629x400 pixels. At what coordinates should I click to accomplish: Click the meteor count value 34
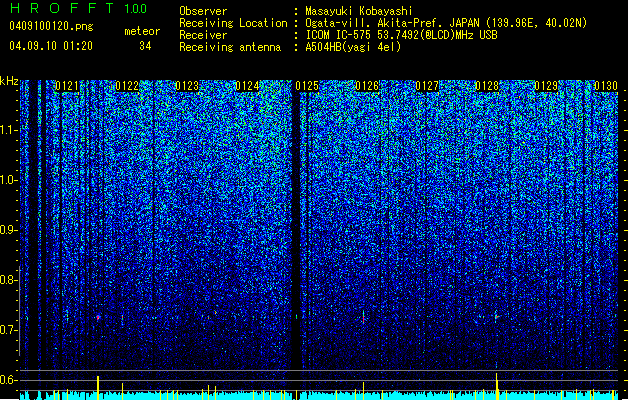tap(145, 46)
